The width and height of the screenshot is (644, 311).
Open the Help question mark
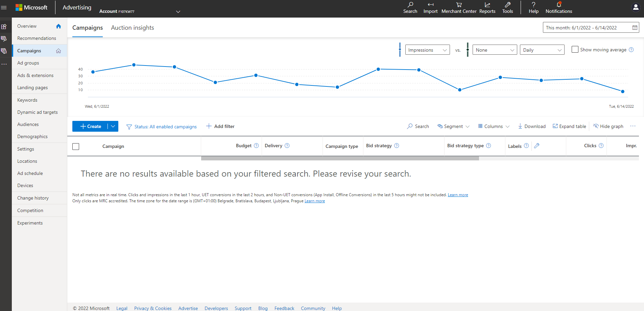pos(533,5)
